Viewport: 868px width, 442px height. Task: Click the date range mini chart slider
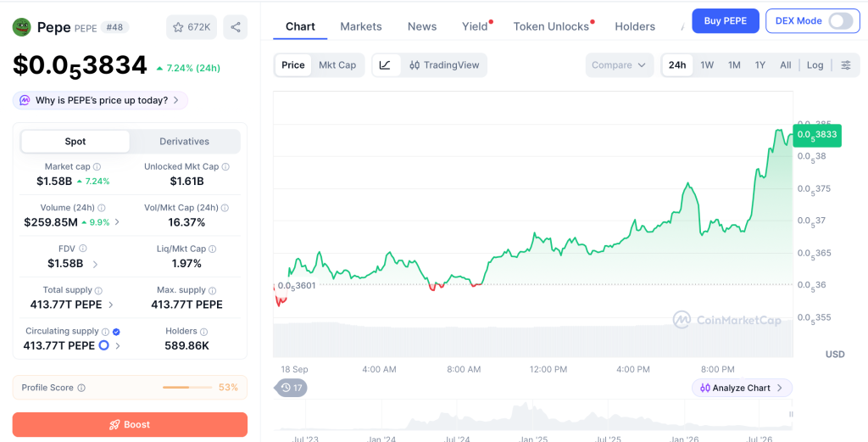pos(533,417)
